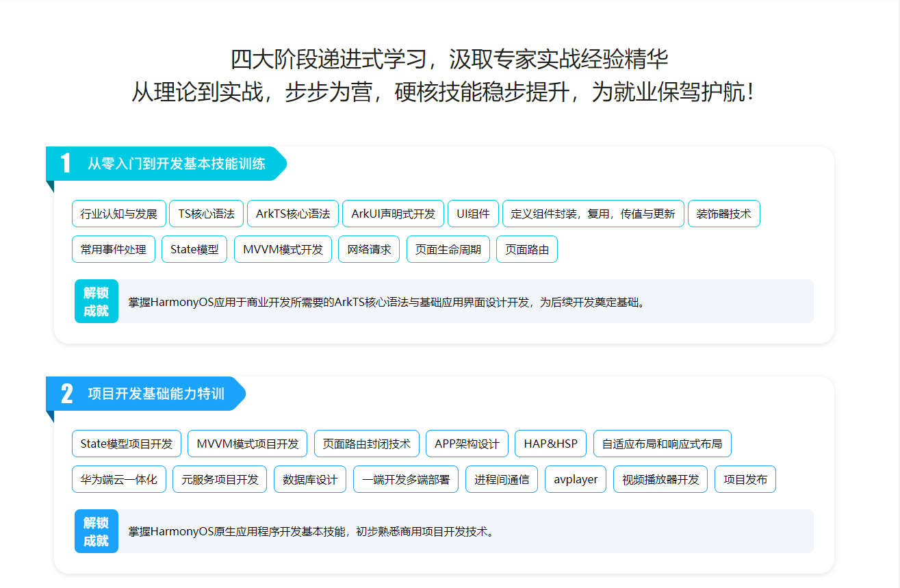900x588 pixels.
Task: Select the 项目发布 tag
Action: click(745, 479)
